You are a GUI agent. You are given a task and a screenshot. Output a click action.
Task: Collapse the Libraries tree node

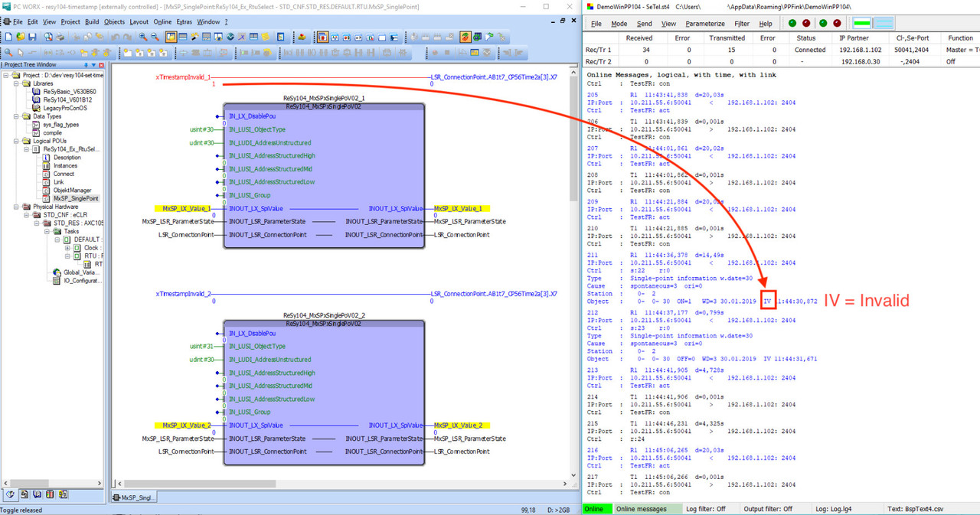pyautogui.click(x=15, y=83)
